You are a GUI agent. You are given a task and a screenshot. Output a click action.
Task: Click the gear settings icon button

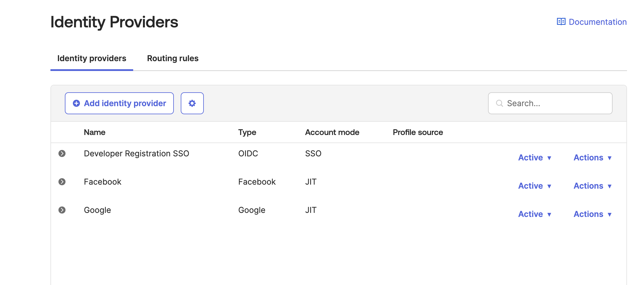click(192, 103)
